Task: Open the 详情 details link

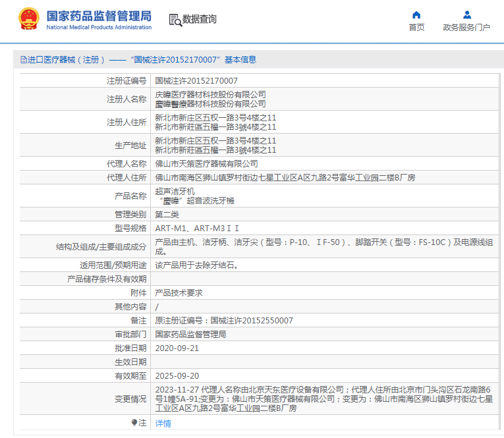Action: (163, 424)
